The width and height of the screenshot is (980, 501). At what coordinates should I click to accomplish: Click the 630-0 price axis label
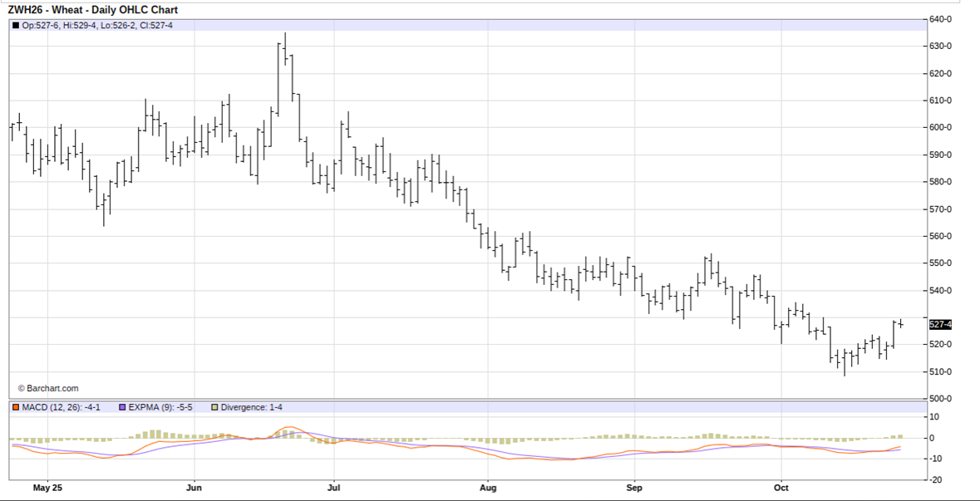(941, 47)
